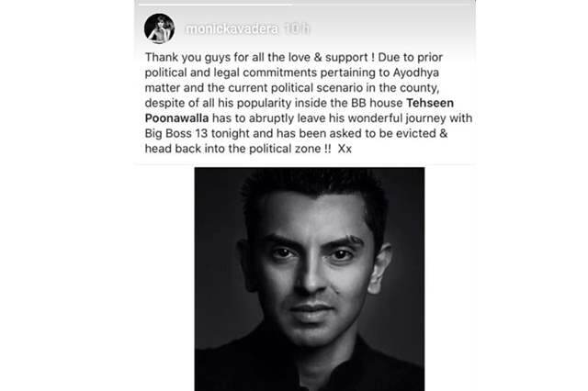Open the black-and-white portrait photo

click(x=310, y=279)
